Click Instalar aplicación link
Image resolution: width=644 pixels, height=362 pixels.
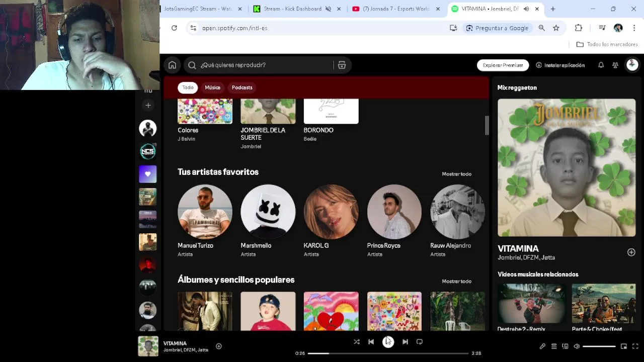point(560,65)
